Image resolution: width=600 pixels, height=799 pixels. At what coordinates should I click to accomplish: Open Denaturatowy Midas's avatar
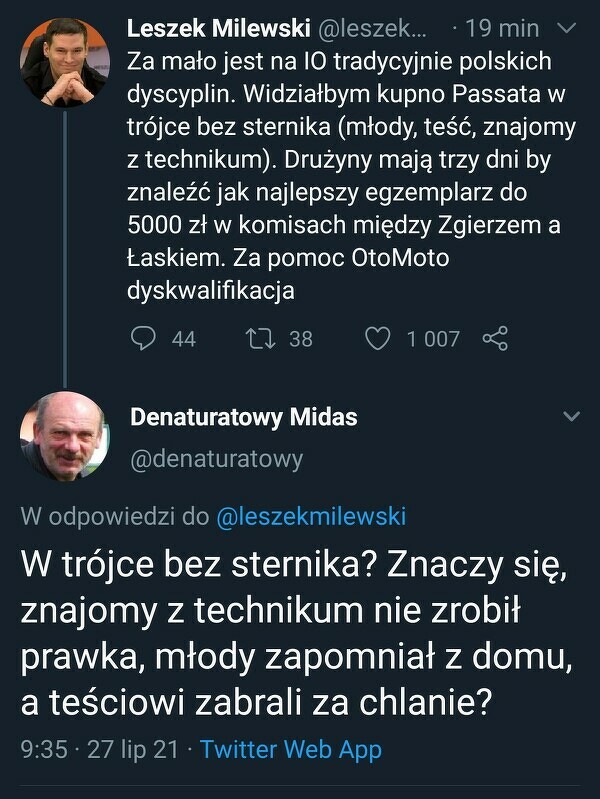click(x=64, y=435)
